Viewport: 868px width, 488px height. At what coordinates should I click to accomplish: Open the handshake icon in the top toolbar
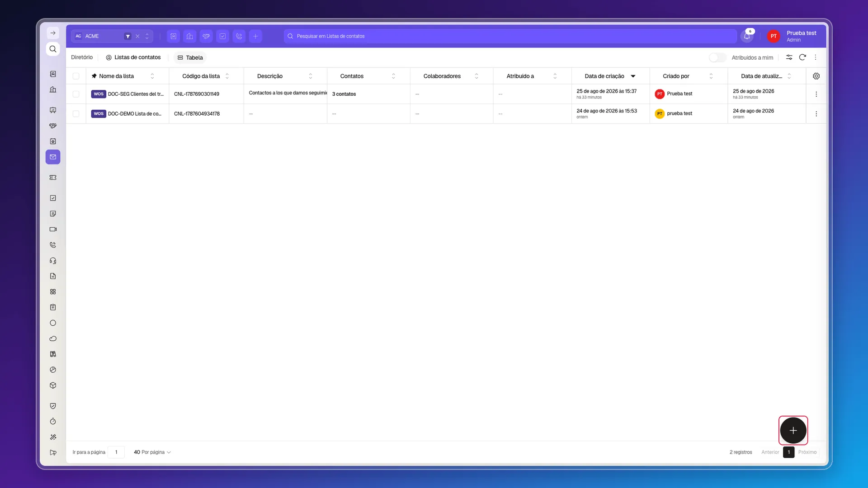click(x=206, y=36)
